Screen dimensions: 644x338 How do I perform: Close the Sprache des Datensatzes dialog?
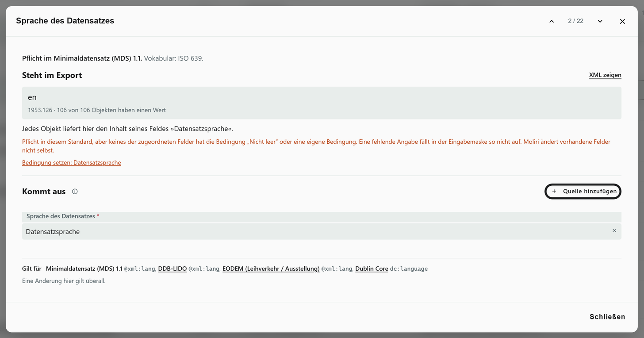point(622,21)
